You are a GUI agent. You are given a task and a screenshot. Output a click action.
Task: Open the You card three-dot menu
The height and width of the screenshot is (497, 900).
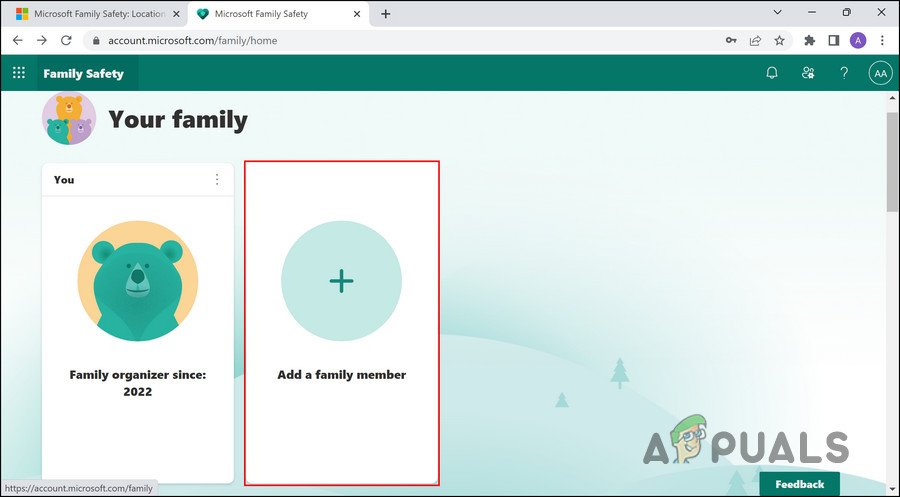click(x=217, y=180)
